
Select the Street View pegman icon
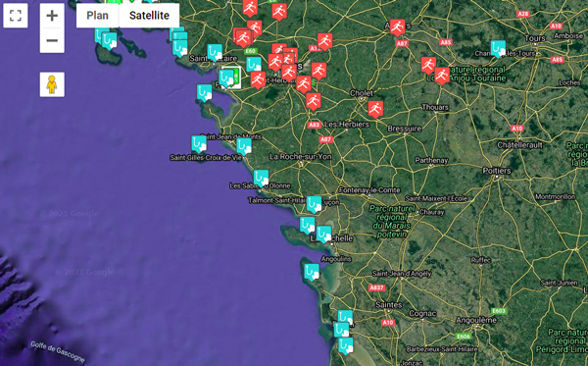52,84
